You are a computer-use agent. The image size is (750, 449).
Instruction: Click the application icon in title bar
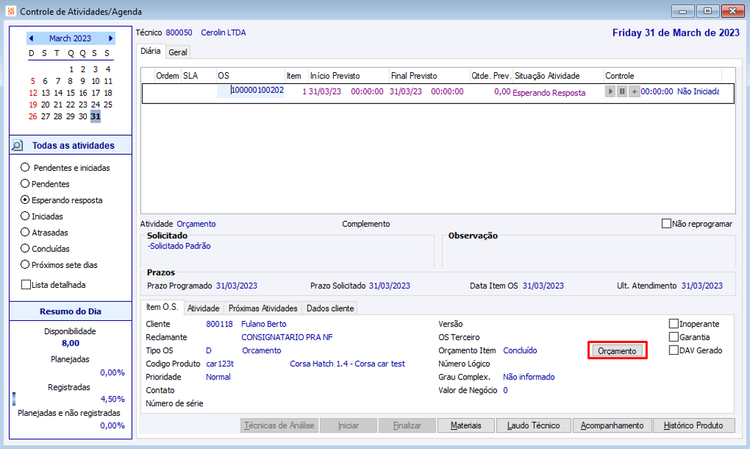tap(11, 11)
